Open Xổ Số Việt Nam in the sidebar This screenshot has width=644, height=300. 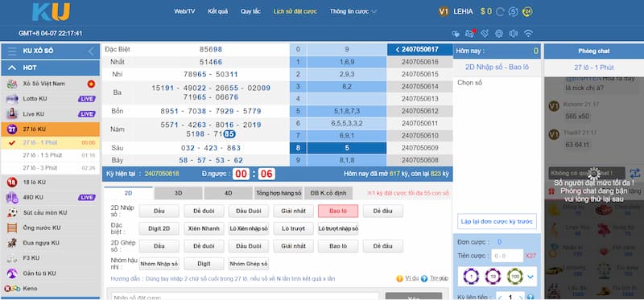click(x=51, y=84)
